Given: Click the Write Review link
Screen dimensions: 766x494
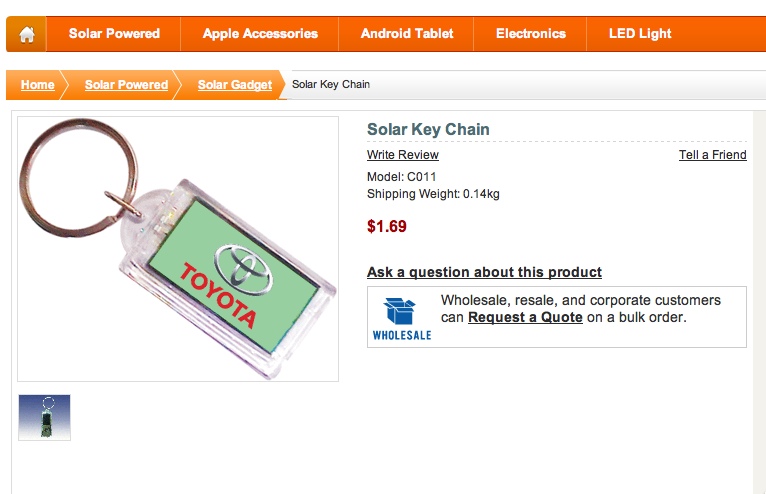Looking at the screenshot, I should click(x=403, y=155).
